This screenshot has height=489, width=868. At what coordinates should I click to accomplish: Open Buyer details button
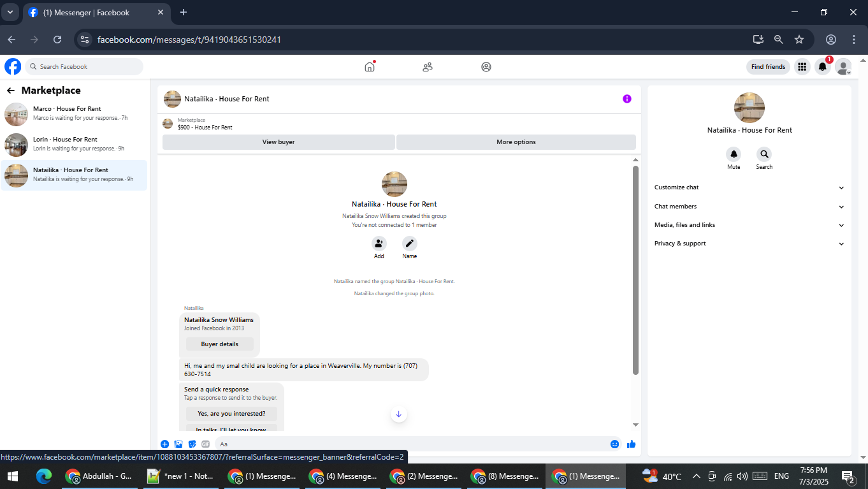tap(220, 344)
